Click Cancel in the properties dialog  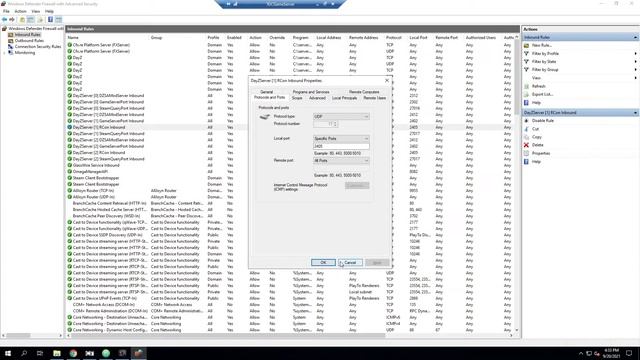coord(350,262)
